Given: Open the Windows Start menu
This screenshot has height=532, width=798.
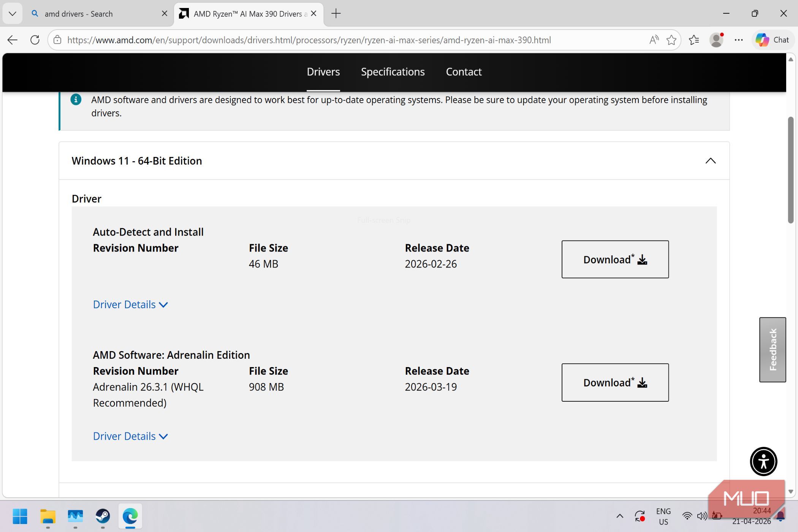Looking at the screenshot, I should tap(20, 516).
